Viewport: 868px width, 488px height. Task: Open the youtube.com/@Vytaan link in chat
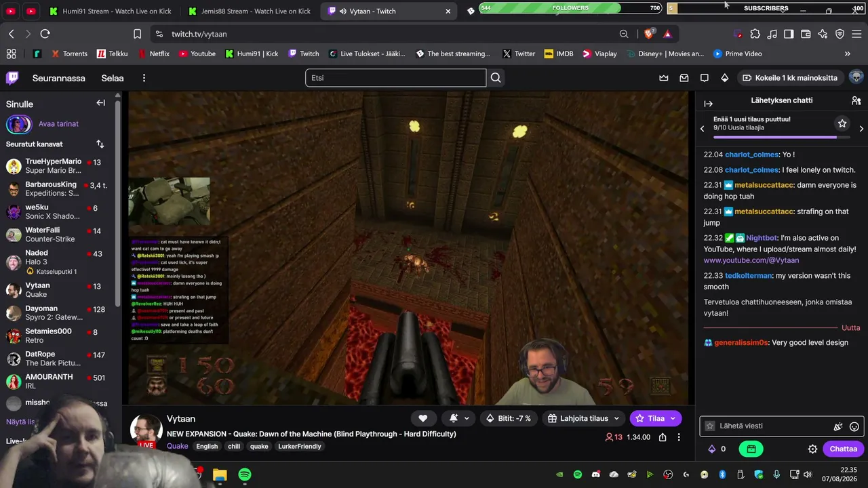[751, 260]
